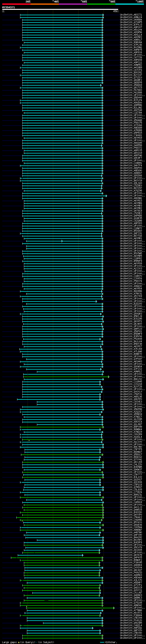
Task: Select the UniRef100_B9WGF2 label
Action: (131, 560)
